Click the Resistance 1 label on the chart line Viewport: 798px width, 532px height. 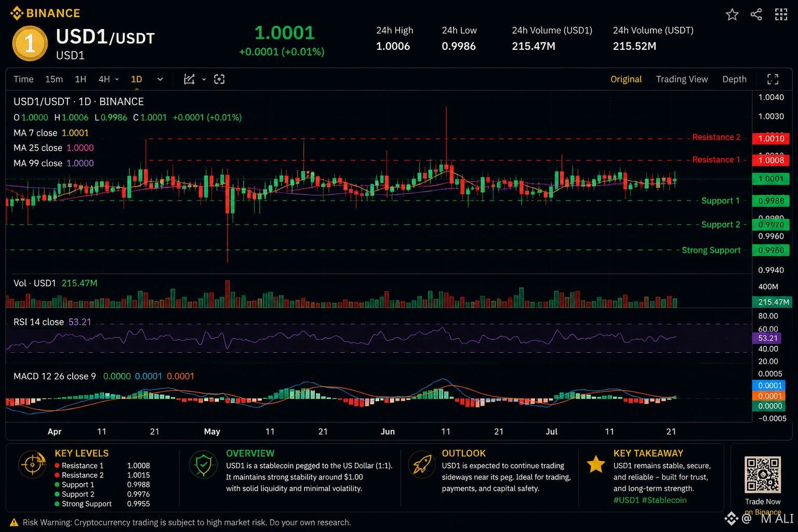716,159
